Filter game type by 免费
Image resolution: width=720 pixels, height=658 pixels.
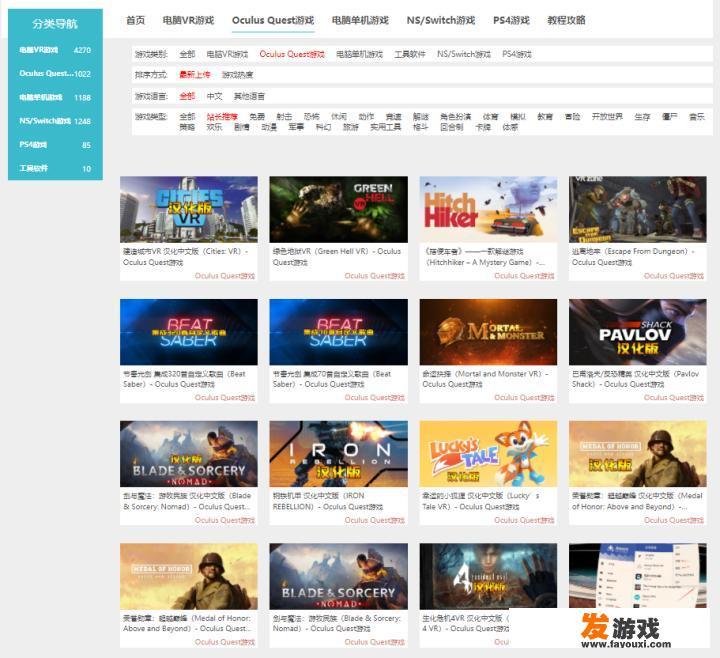coord(257,117)
